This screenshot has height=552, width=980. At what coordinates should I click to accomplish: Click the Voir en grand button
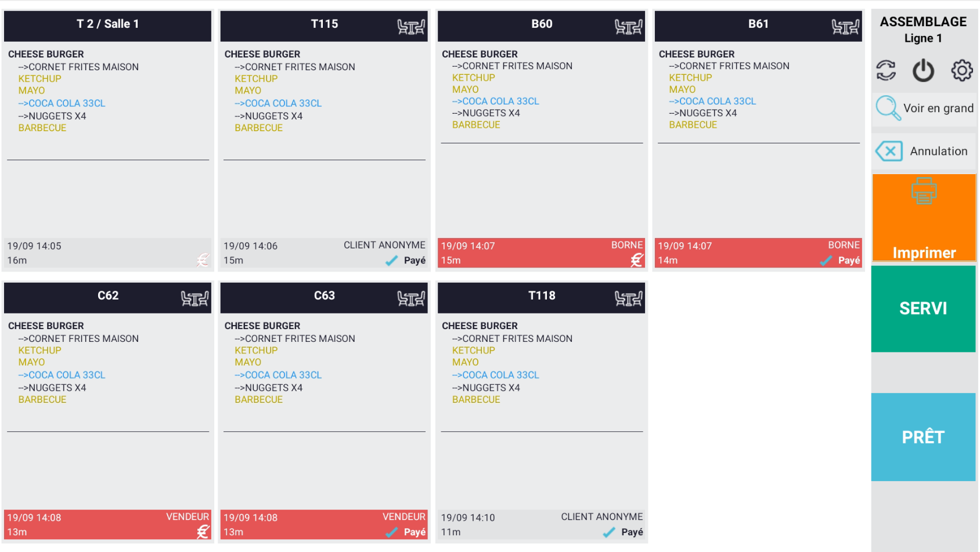coord(924,109)
